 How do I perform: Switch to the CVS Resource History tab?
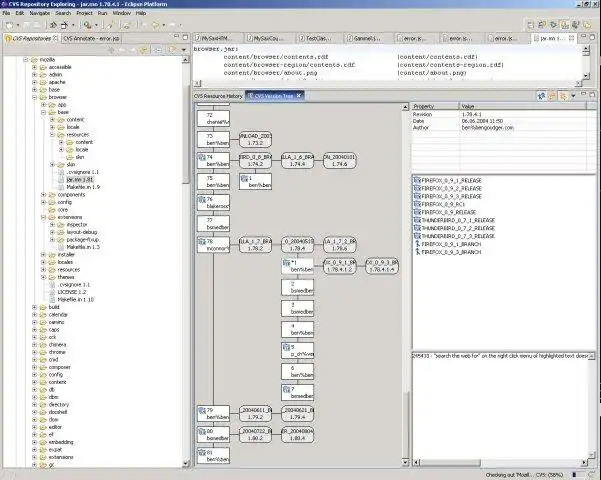[x=218, y=96]
